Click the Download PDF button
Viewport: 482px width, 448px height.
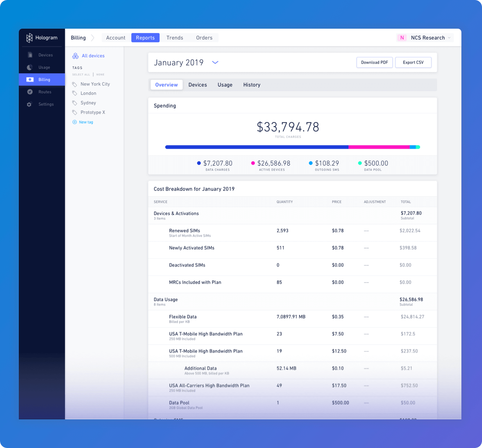point(374,62)
